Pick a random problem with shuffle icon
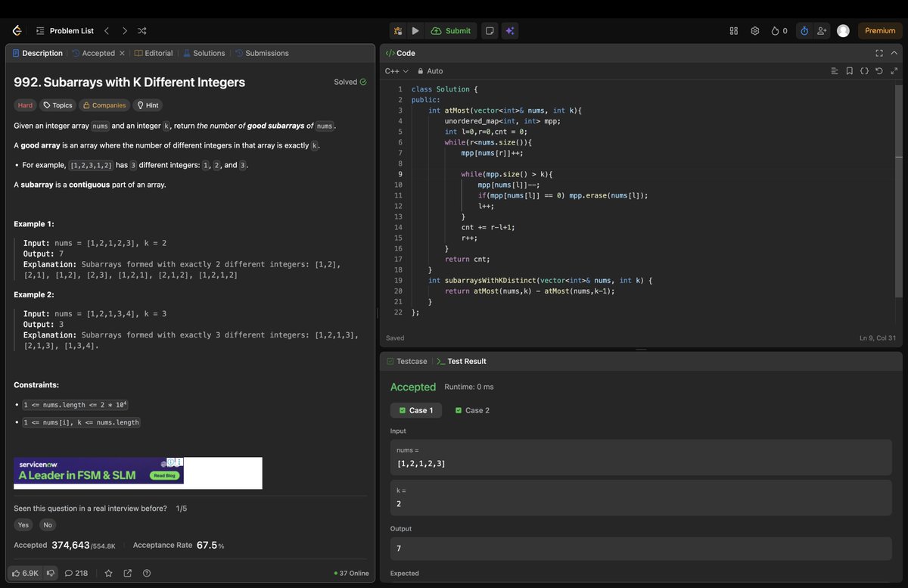 coord(142,31)
